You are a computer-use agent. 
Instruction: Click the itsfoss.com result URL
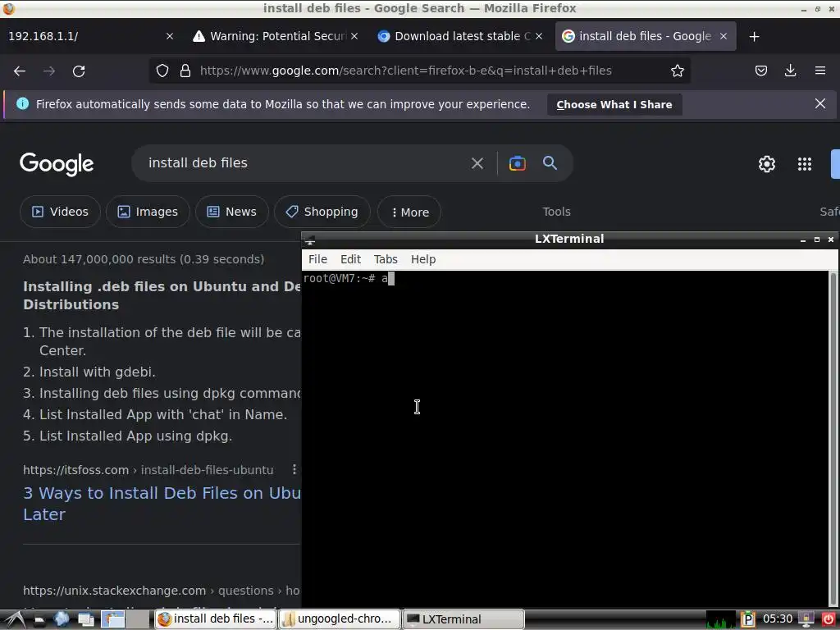(x=148, y=470)
